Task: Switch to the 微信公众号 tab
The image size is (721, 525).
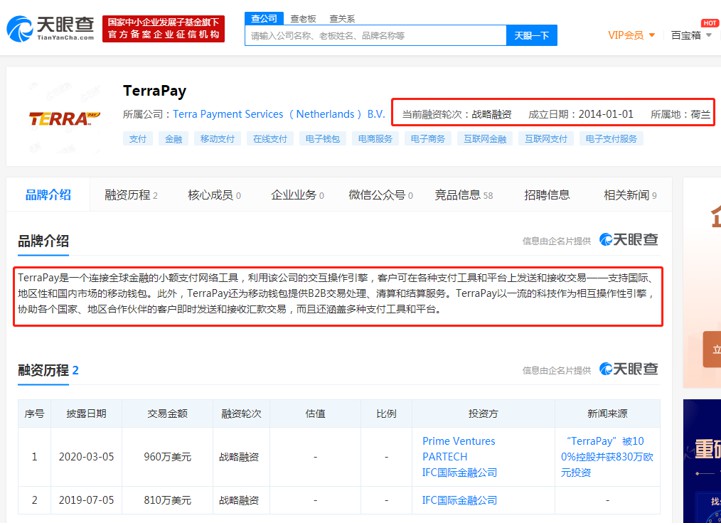Action: click(x=381, y=195)
